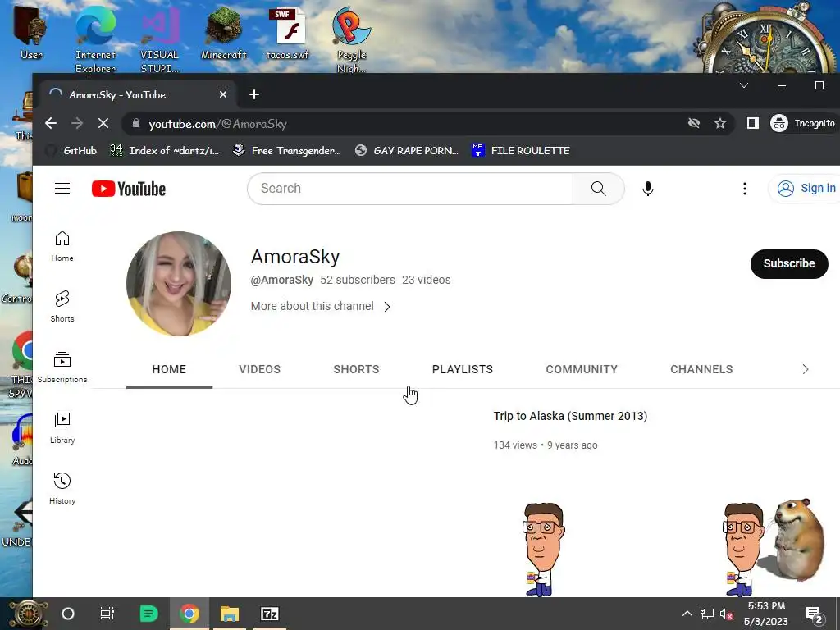Click address bar URL
This screenshot has height=630, width=840.
pyautogui.click(x=217, y=124)
